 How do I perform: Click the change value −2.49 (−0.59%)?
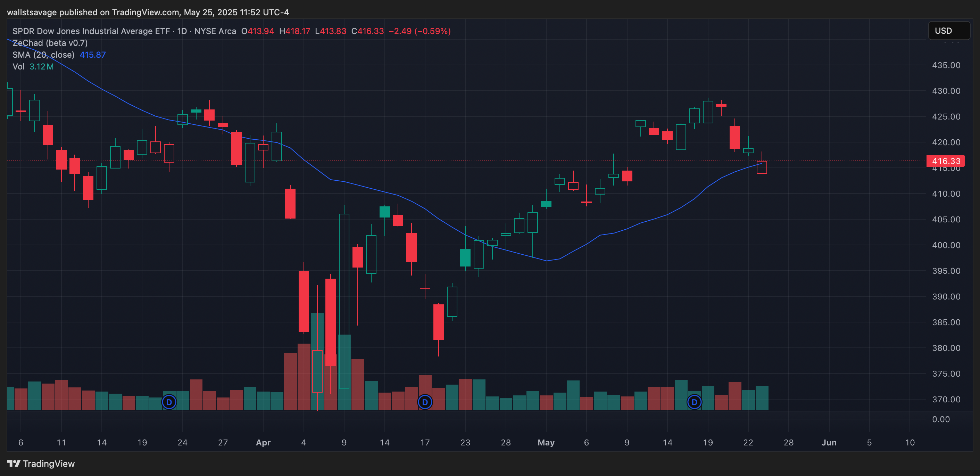tap(420, 31)
